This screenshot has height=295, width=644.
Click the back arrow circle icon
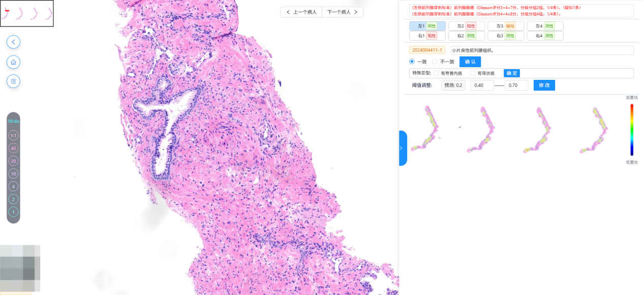pyautogui.click(x=13, y=42)
